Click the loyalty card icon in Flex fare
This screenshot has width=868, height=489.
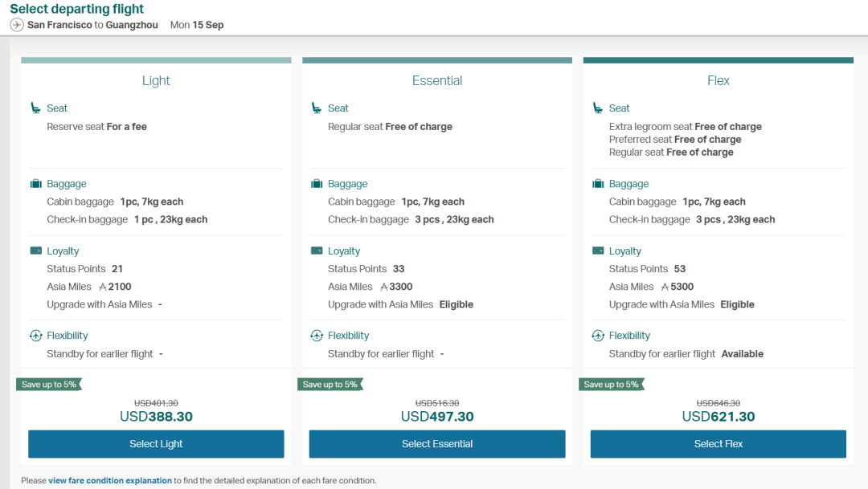coord(598,251)
